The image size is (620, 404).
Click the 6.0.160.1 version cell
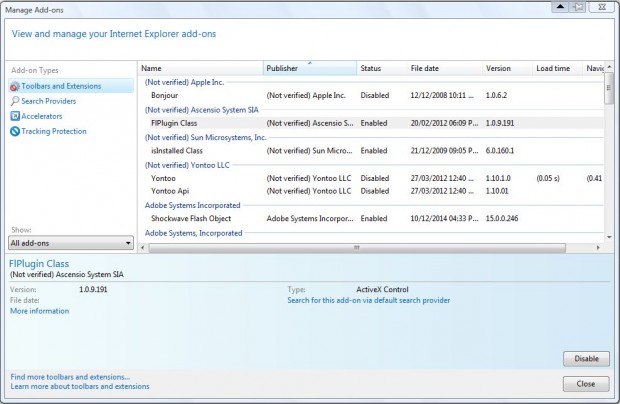point(500,151)
